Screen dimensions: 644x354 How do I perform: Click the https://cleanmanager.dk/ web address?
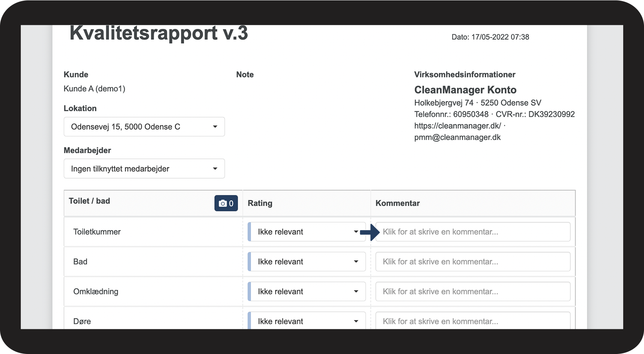coord(458,126)
